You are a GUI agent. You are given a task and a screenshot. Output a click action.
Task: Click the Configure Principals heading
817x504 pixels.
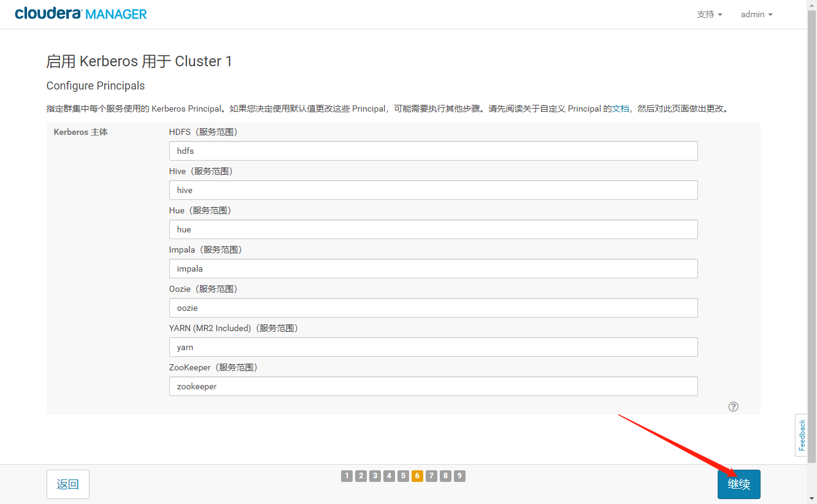(96, 85)
